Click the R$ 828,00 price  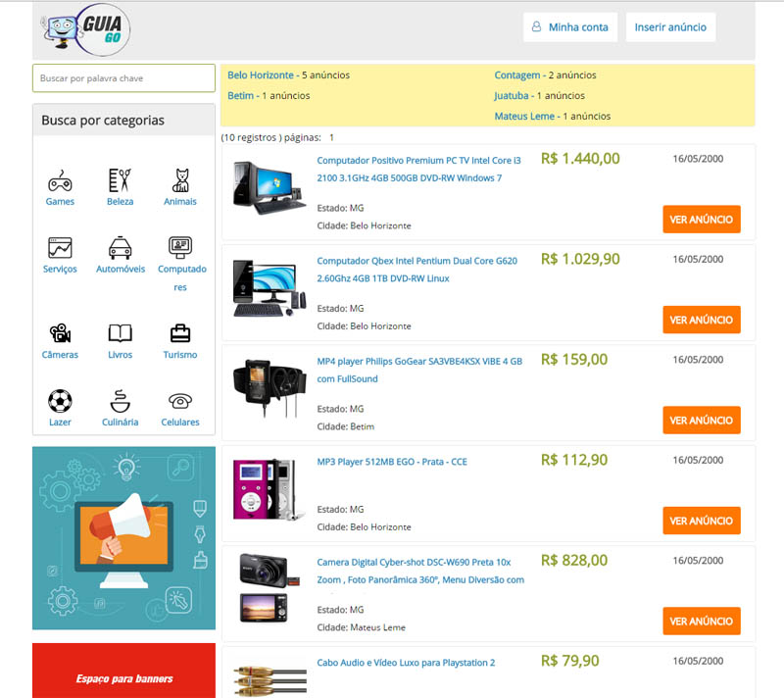[574, 561]
